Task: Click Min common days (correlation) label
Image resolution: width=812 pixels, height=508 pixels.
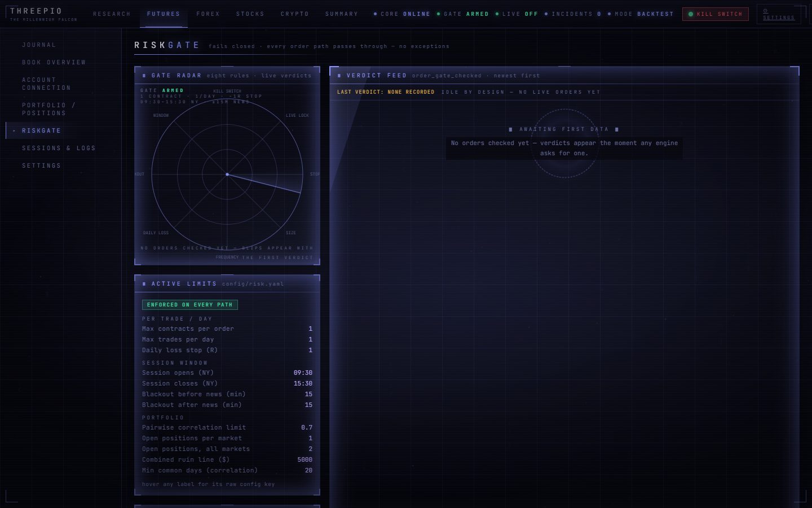Action: [x=200, y=470]
